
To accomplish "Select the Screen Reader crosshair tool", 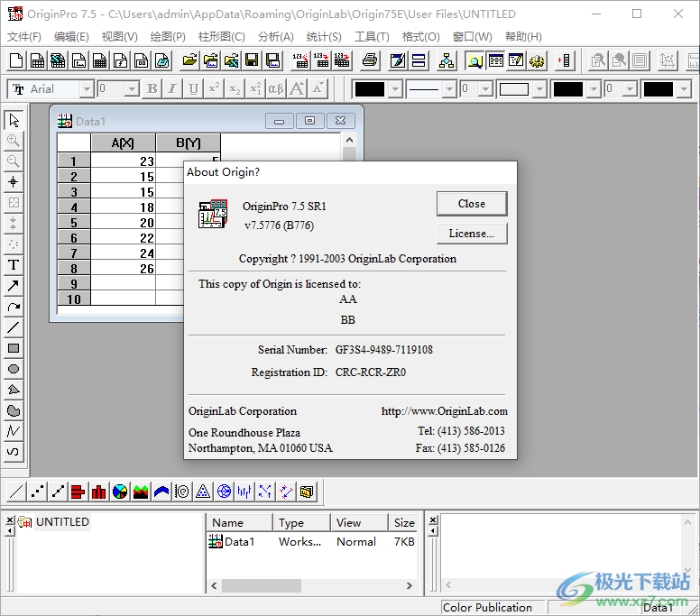I will (14, 181).
